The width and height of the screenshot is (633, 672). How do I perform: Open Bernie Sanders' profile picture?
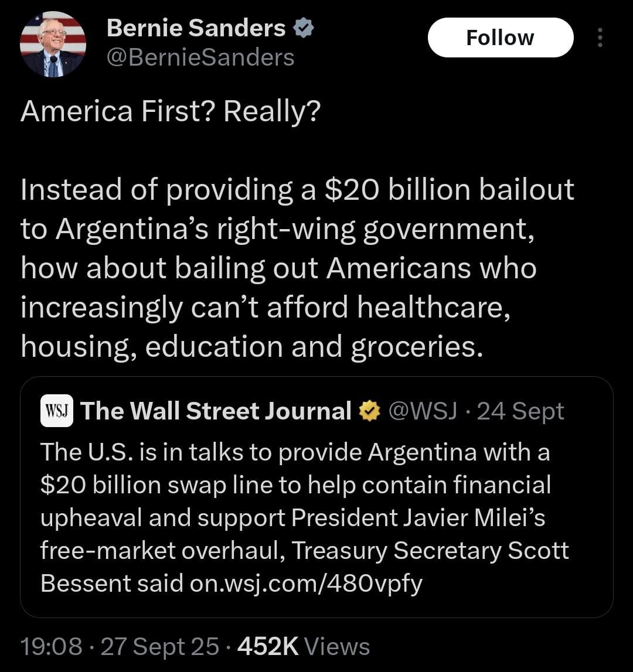tap(53, 45)
